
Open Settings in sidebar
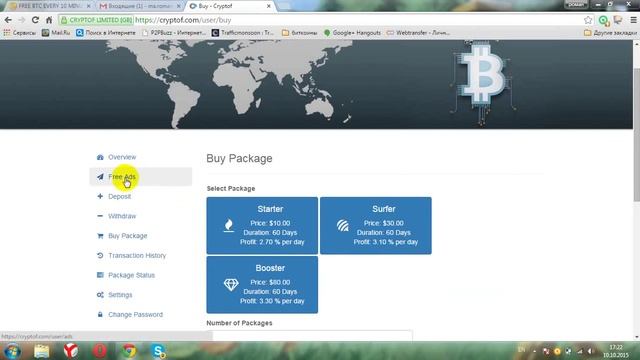[120, 295]
